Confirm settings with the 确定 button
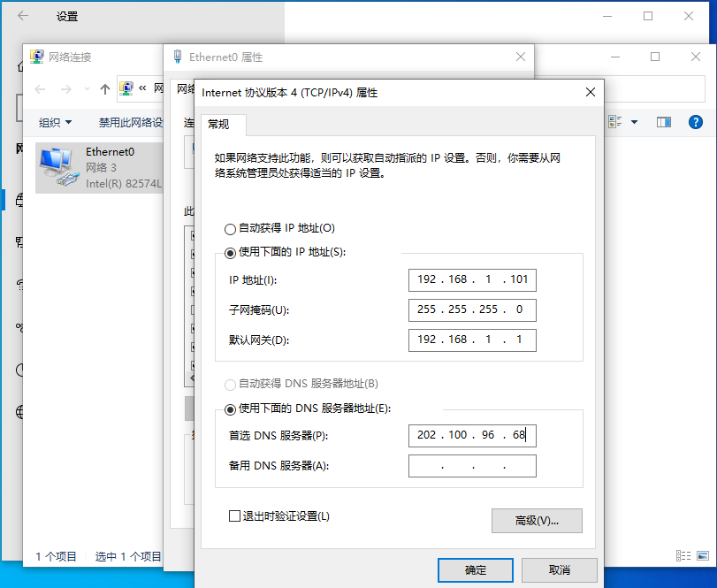The image size is (717, 588). pyautogui.click(x=475, y=569)
